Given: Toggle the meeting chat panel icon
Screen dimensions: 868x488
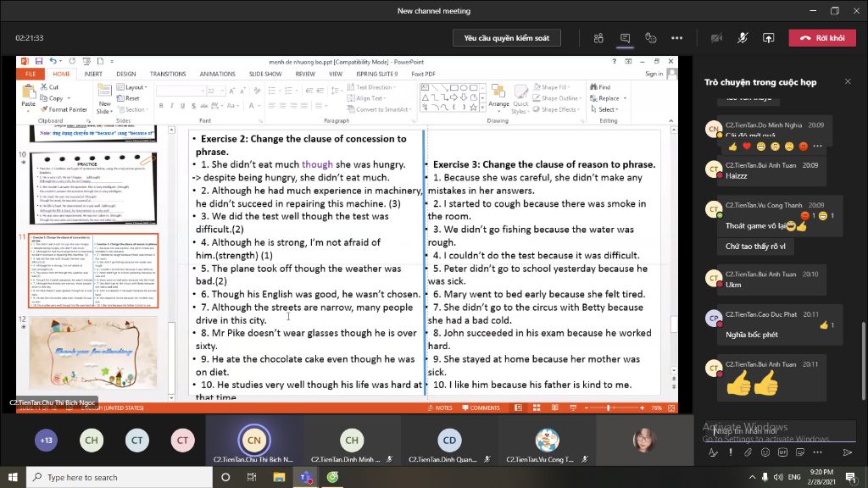Looking at the screenshot, I should pyautogui.click(x=625, y=38).
